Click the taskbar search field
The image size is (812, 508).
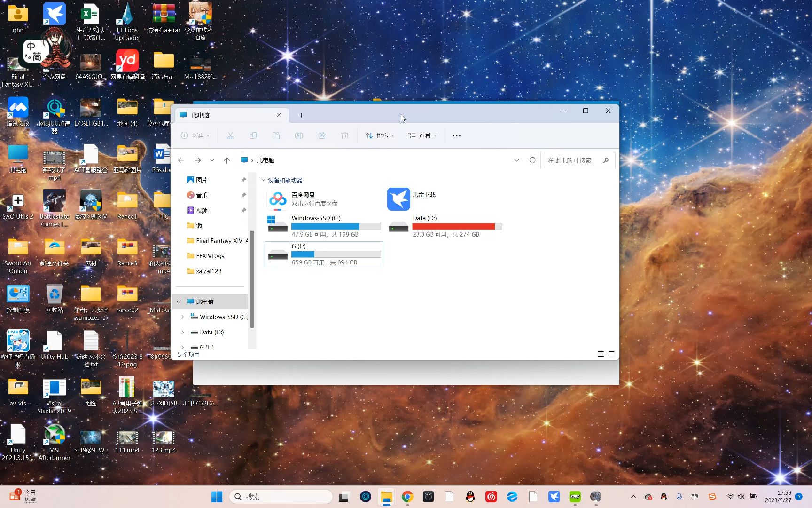[281, 497]
